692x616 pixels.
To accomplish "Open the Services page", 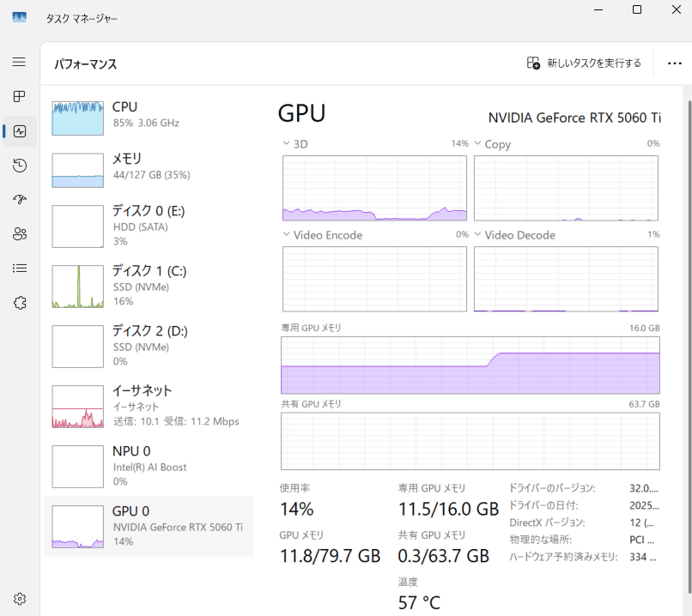I will point(19,302).
